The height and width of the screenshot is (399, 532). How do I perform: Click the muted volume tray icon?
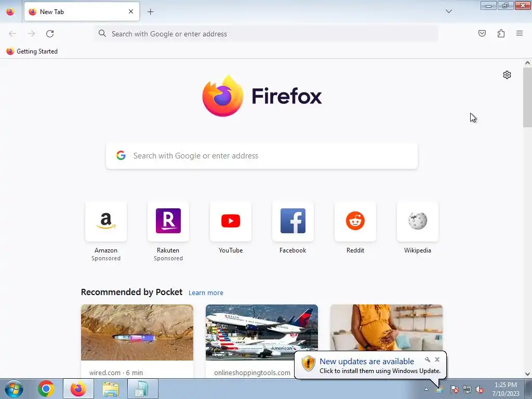480,389
